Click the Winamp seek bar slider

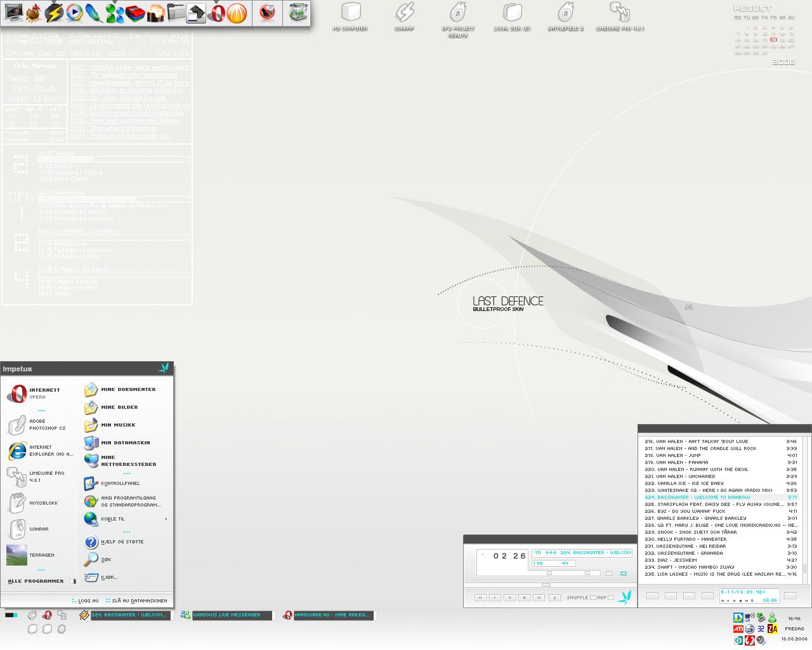pos(546,585)
